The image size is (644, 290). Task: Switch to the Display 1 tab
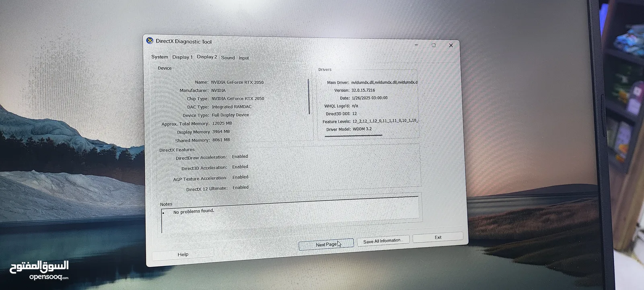click(x=182, y=57)
